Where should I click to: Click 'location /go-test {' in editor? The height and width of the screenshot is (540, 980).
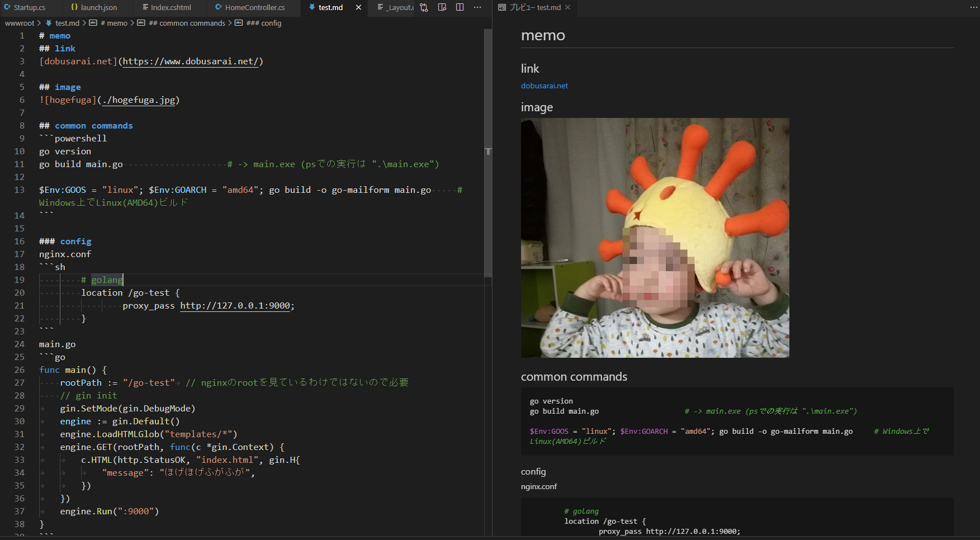coord(131,293)
